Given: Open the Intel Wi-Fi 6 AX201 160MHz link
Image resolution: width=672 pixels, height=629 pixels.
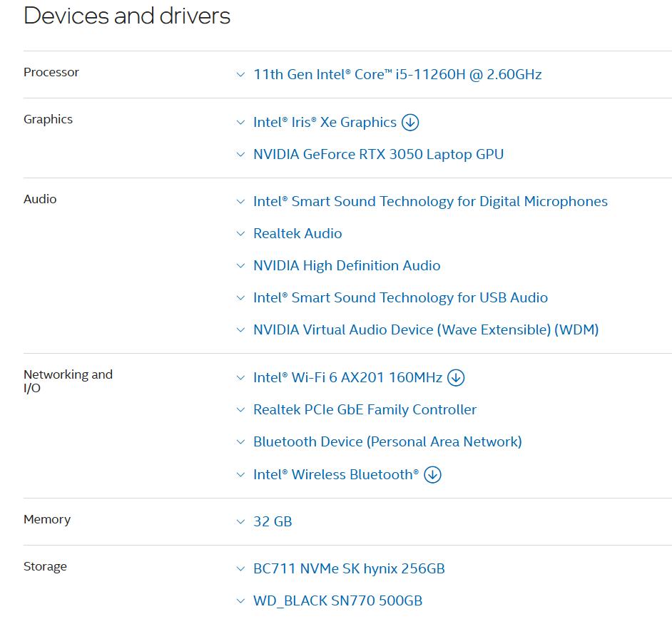Looking at the screenshot, I should (x=347, y=377).
